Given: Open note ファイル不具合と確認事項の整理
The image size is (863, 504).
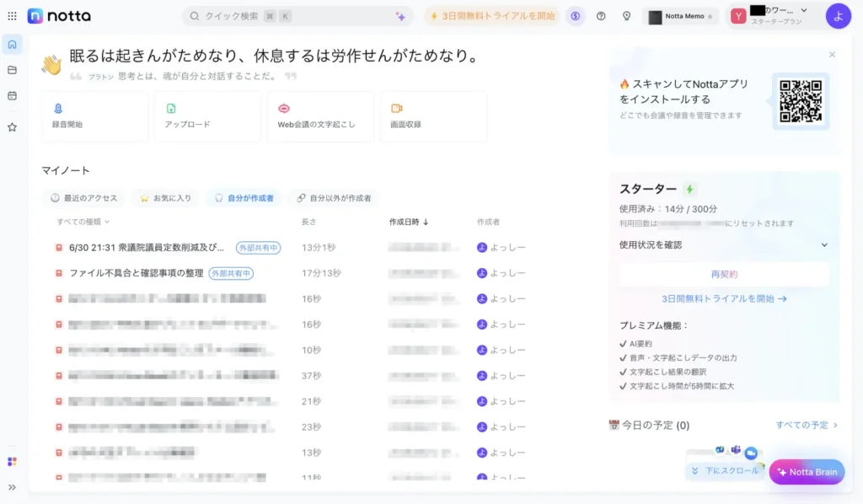Looking at the screenshot, I should tap(136, 273).
